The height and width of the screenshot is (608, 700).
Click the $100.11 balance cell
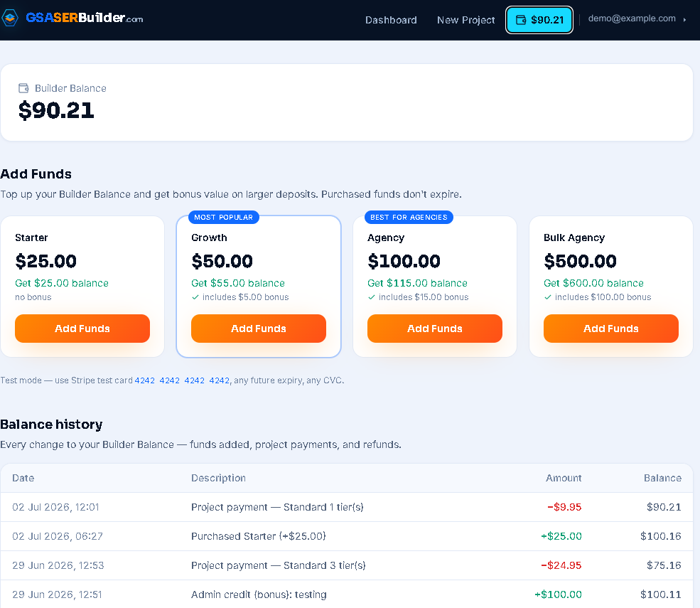pos(661,594)
